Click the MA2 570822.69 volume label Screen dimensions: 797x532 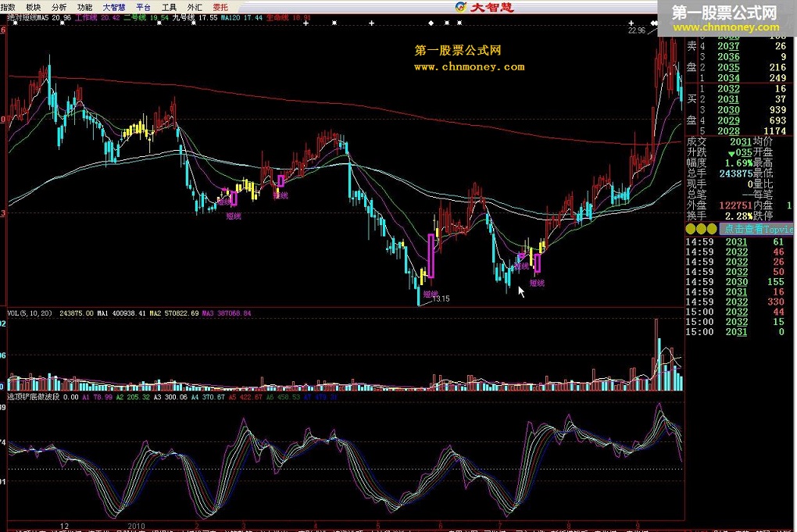[x=173, y=313]
